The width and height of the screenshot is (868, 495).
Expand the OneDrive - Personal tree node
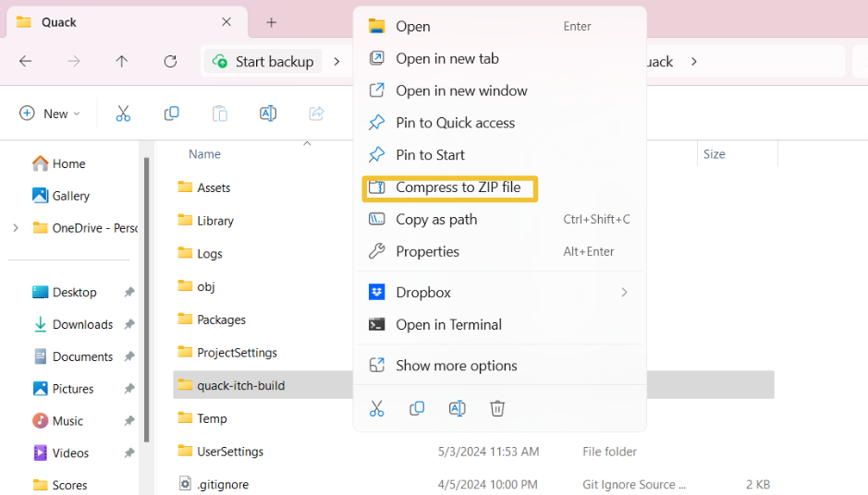click(x=16, y=228)
